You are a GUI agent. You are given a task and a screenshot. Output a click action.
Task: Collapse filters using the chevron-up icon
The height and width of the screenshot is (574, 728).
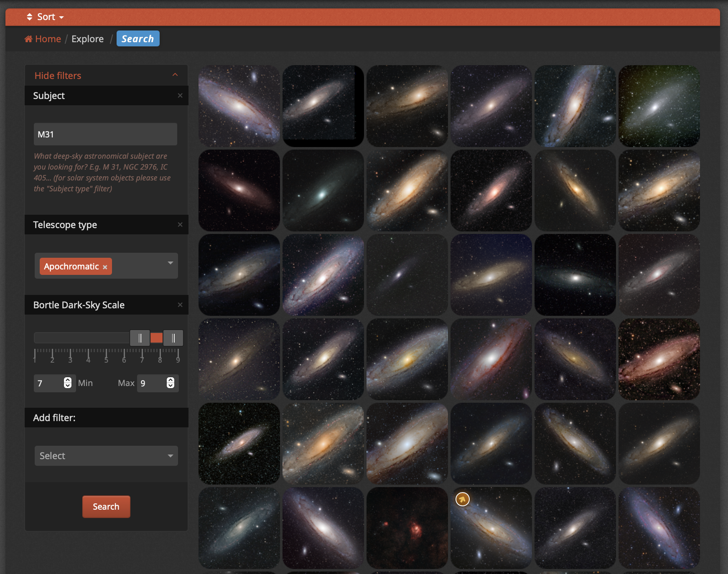[x=175, y=75]
